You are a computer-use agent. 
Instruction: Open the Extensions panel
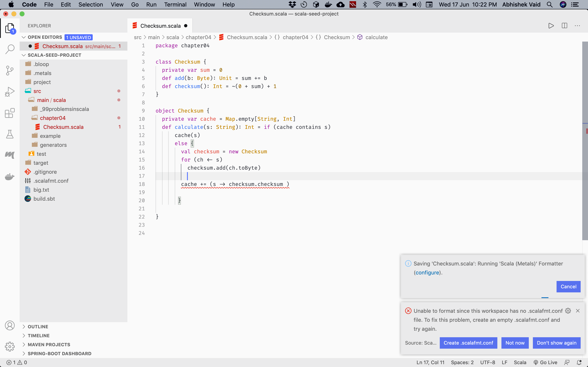10,113
